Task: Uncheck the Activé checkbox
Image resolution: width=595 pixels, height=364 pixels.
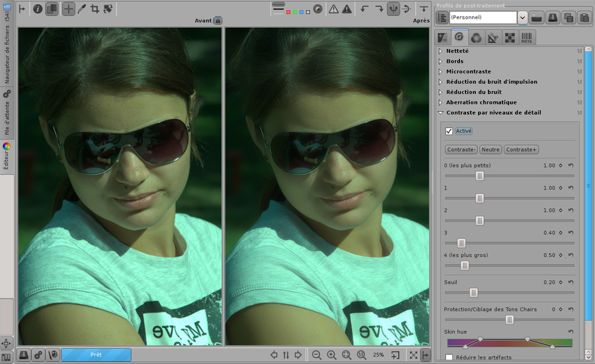Action: pos(450,131)
